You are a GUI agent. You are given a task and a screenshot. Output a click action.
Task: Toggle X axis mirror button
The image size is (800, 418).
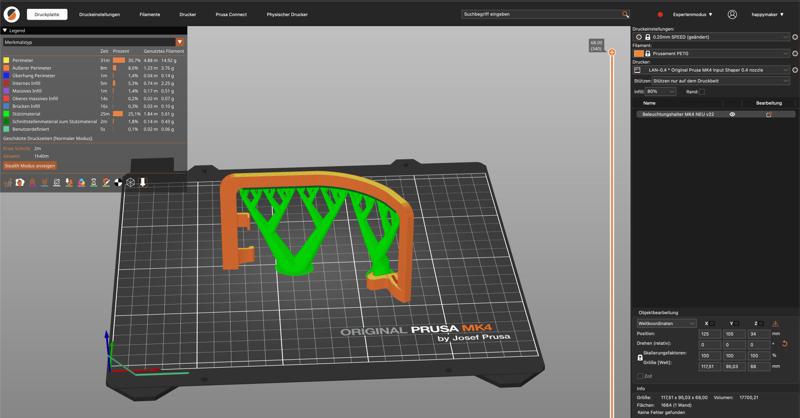712,324
